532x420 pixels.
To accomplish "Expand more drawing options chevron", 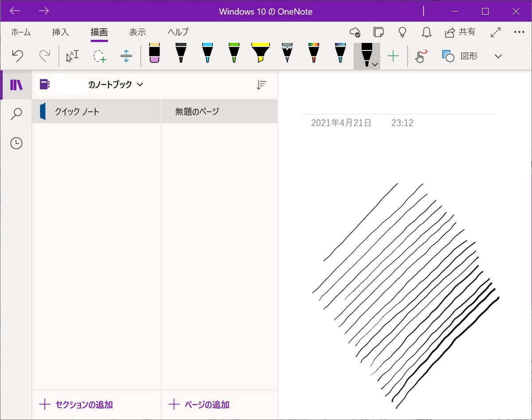I will 498,56.
